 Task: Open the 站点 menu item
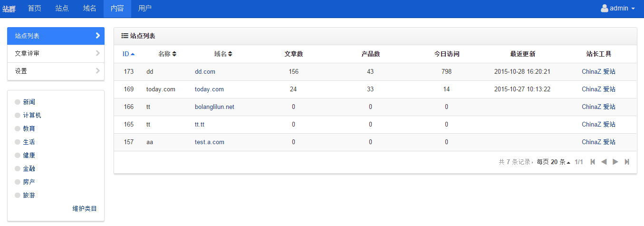62,9
